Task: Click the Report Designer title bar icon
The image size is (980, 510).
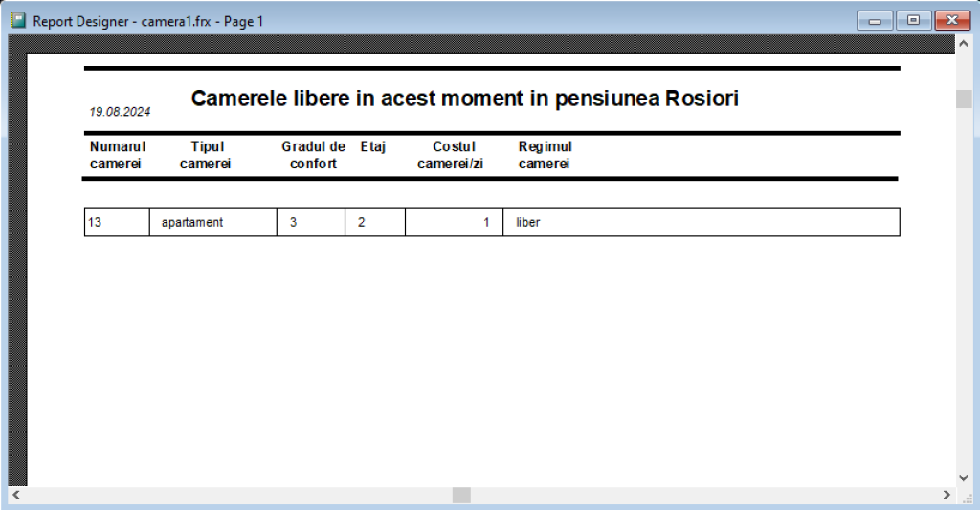Action: pyautogui.click(x=18, y=20)
